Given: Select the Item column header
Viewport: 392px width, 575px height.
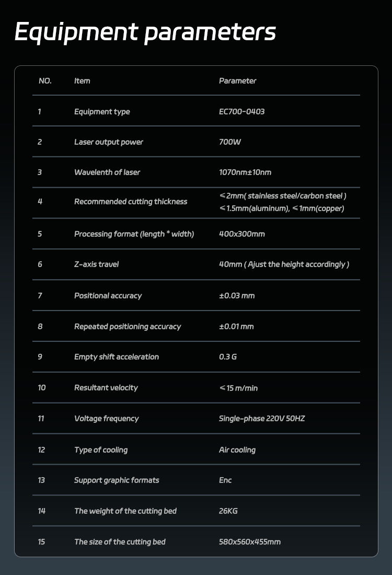Looking at the screenshot, I should pos(82,80).
